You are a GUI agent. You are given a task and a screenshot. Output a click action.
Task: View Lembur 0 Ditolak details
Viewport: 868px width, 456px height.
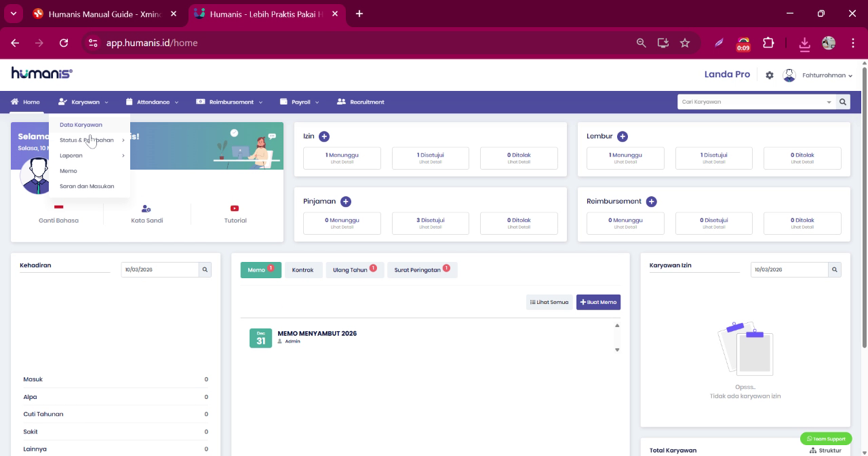coord(802,158)
